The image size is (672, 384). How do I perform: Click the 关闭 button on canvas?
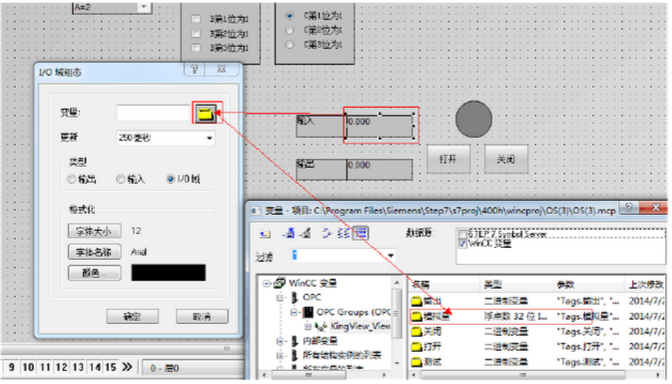(x=506, y=159)
